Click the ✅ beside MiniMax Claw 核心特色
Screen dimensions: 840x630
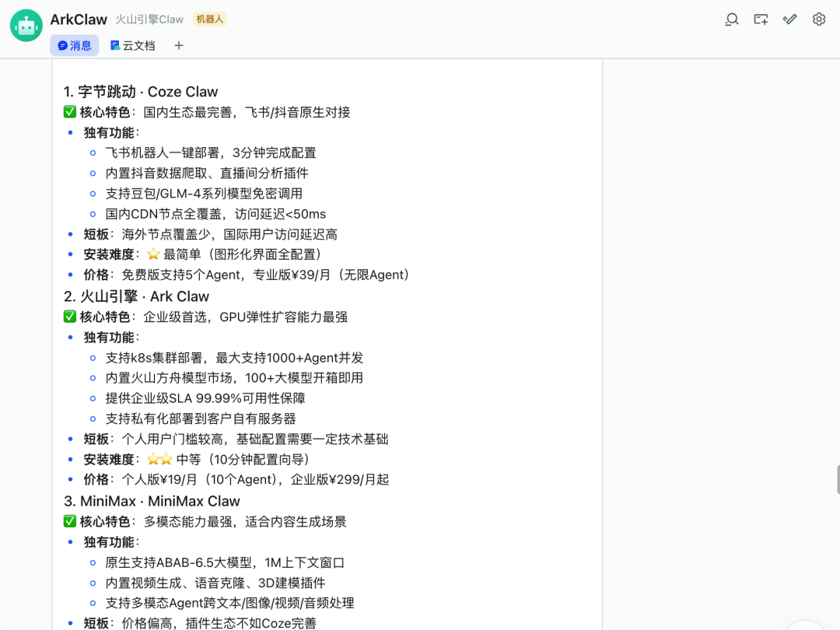[x=70, y=521]
